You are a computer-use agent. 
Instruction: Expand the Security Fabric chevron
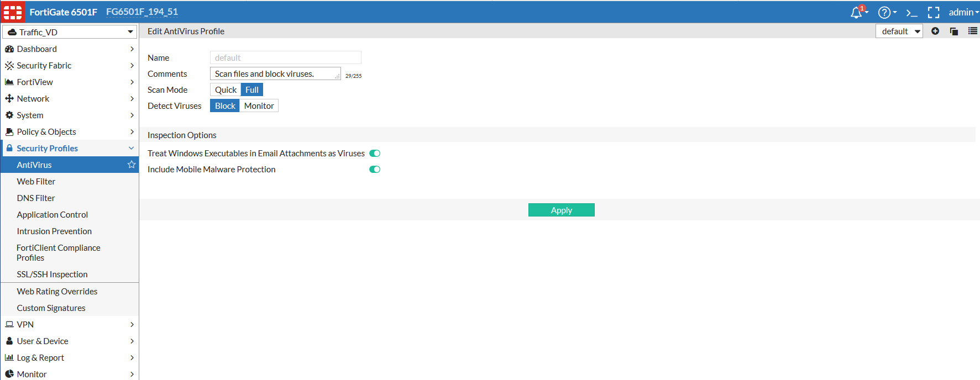click(132, 66)
